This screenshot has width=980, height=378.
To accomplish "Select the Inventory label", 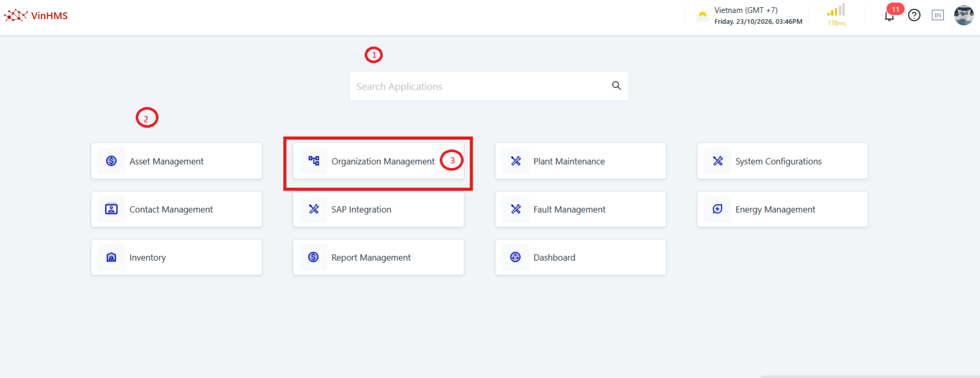I will click(148, 258).
